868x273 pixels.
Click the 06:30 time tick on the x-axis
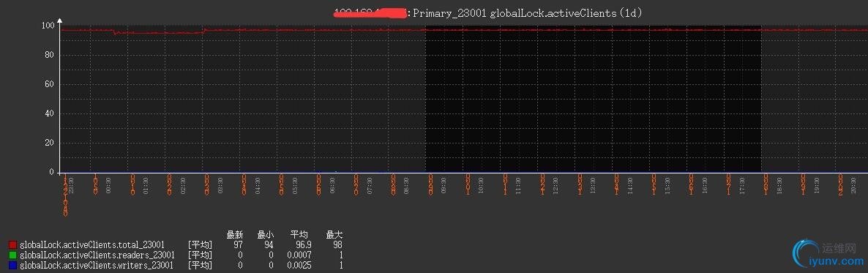(x=332, y=185)
